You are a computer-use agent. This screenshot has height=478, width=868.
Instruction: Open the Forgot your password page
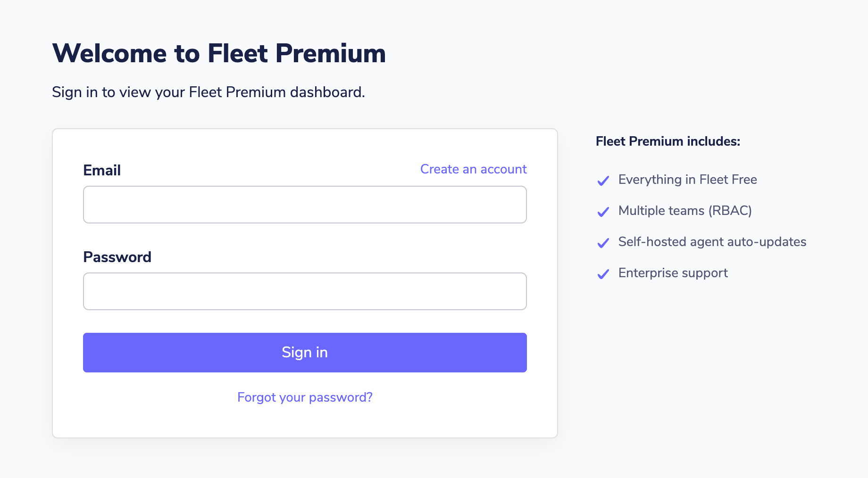pos(304,397)
